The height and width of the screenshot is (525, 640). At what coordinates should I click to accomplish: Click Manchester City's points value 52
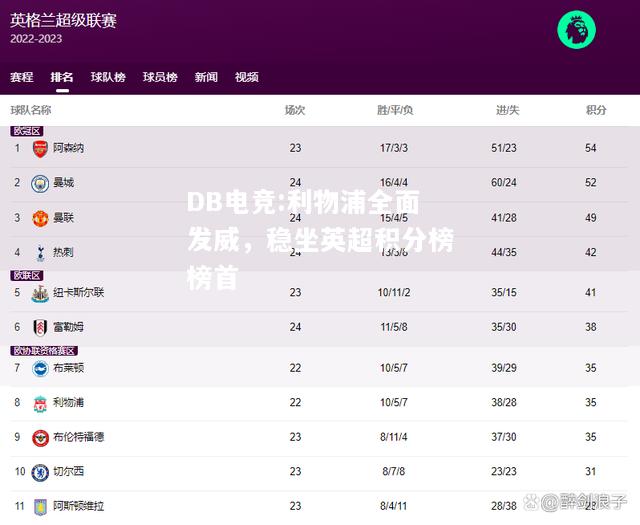591,182
